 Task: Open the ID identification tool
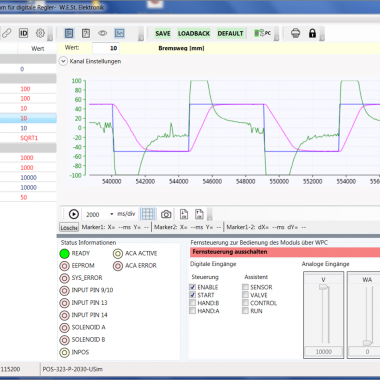tap(23, 33)
